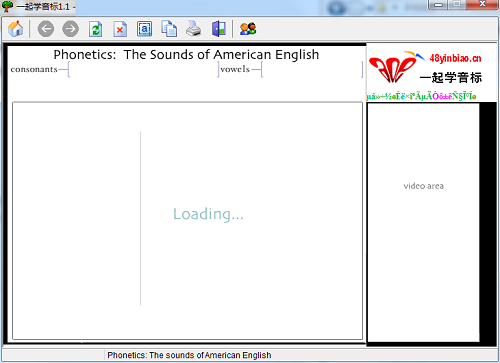The height and width of the screenshot is (363, 500).
Task: Click the video area panel
Action: (423, 222)
